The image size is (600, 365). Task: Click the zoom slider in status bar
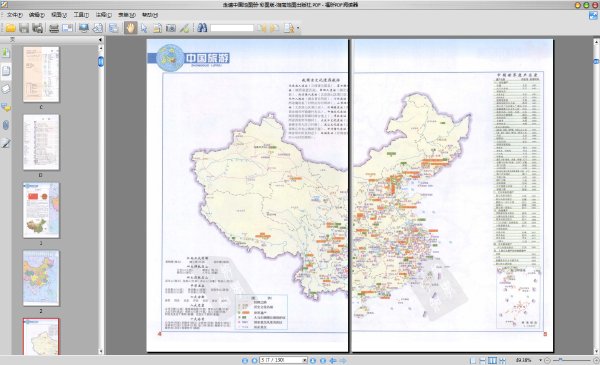click(x=572, y=360)
